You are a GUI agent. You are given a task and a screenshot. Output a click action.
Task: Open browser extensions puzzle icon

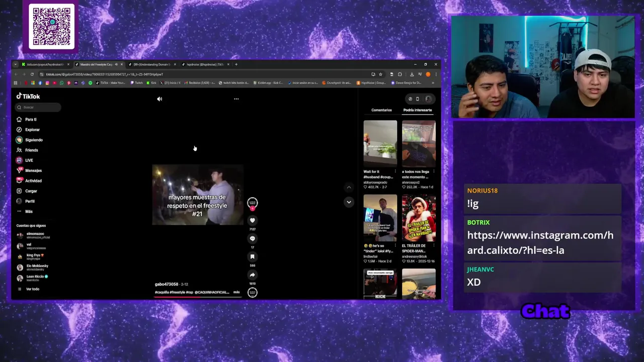pos(400,74)
